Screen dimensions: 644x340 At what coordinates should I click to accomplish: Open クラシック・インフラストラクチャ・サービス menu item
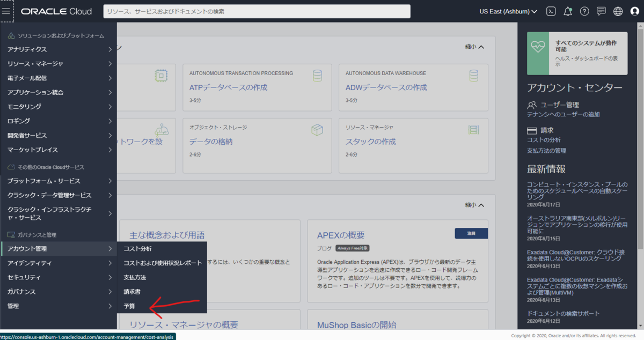point(58,213)
